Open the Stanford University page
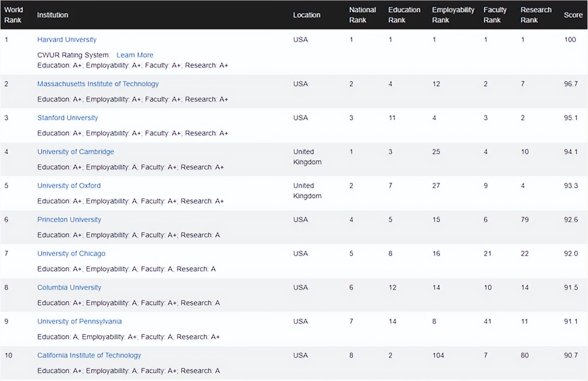 [68, 118]
